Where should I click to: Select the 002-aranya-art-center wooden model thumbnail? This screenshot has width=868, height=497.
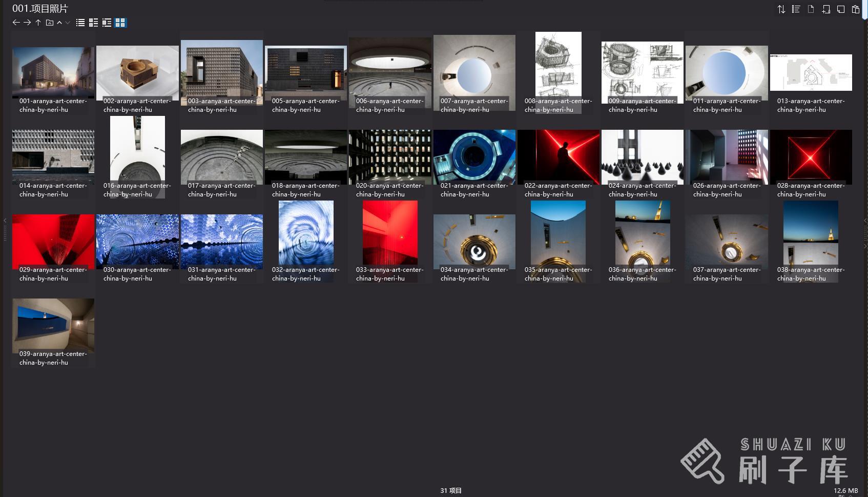[x=137, y=73]
